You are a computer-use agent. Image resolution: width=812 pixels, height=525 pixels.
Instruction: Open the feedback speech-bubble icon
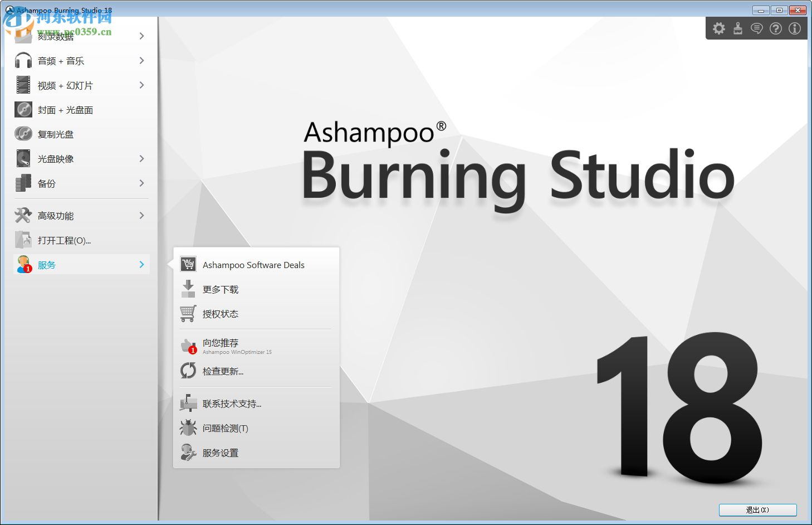(x=757, y=28)
